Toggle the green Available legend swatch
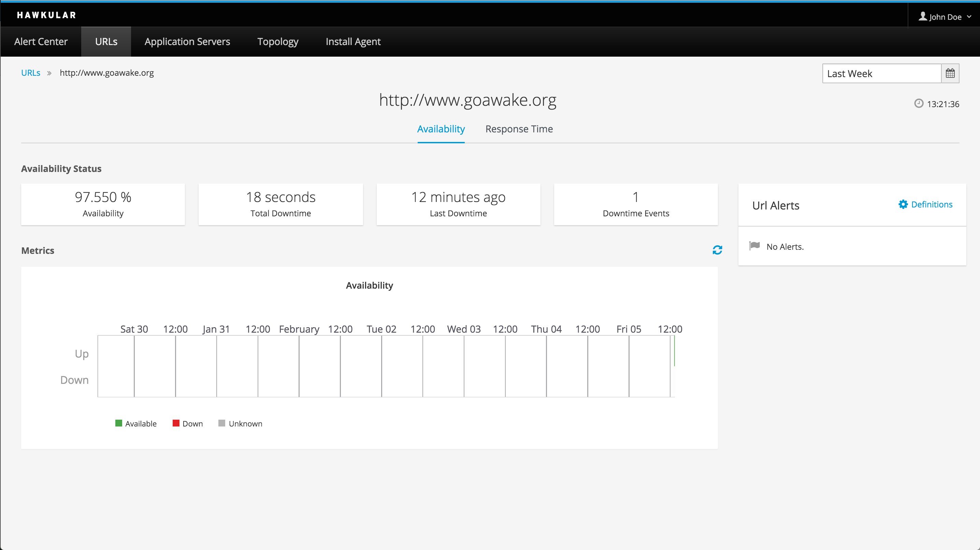This screenshot has width=980, height=550. (x=119, y=423)
